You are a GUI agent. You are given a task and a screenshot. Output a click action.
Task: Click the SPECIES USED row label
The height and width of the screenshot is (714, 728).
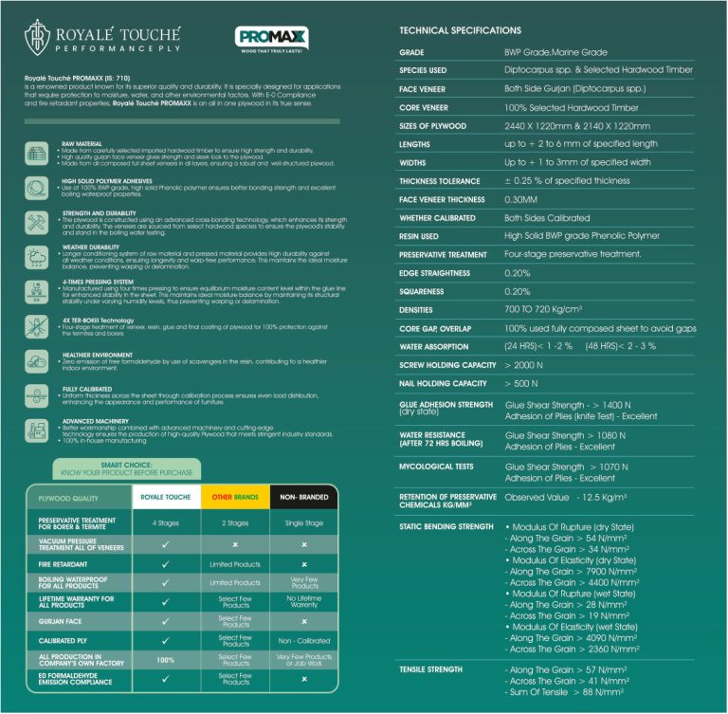[x=423, y=70]
